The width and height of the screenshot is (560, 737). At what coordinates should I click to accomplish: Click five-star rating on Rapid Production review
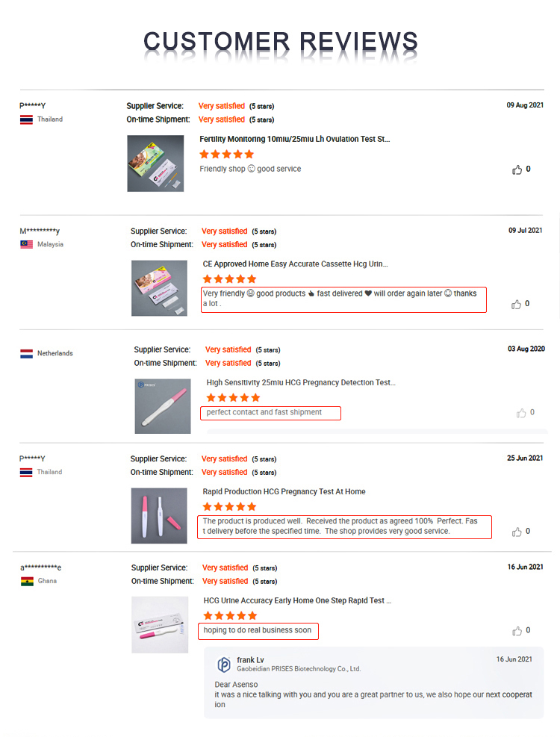[x=229, y=506]
